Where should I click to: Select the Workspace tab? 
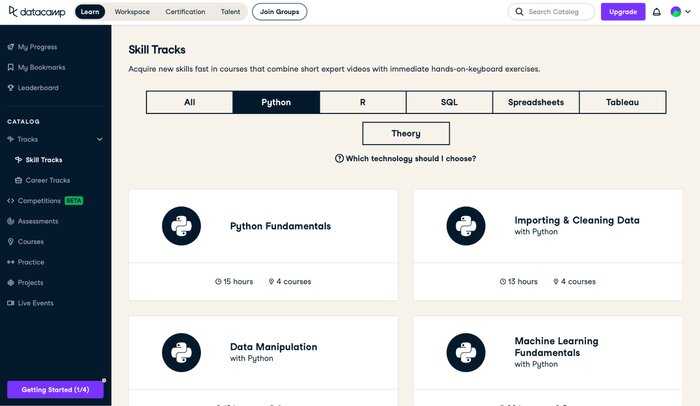pyautogui.click(x=132, y=12)
